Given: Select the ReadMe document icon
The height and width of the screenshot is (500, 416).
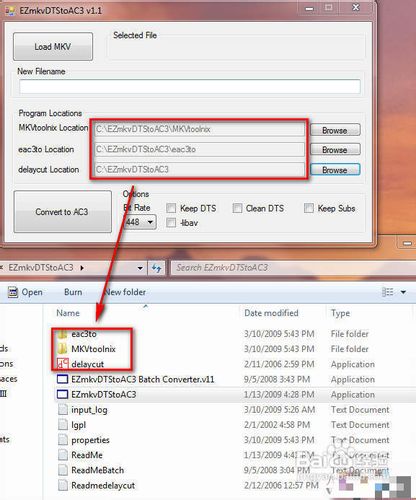Looking at the screenshot, I should pos(62,455).
